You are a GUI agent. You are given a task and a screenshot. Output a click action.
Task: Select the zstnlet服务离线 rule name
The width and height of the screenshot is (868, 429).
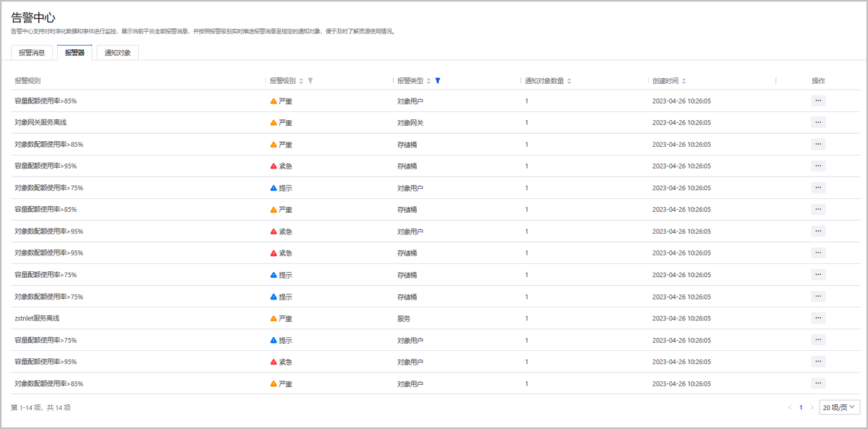[x=37, y=318]
